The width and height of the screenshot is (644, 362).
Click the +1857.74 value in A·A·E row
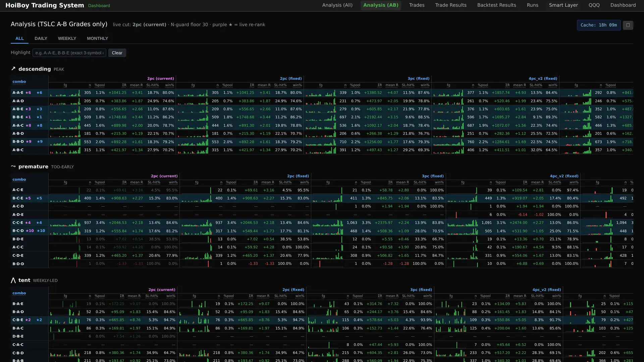tap(500, 93)
